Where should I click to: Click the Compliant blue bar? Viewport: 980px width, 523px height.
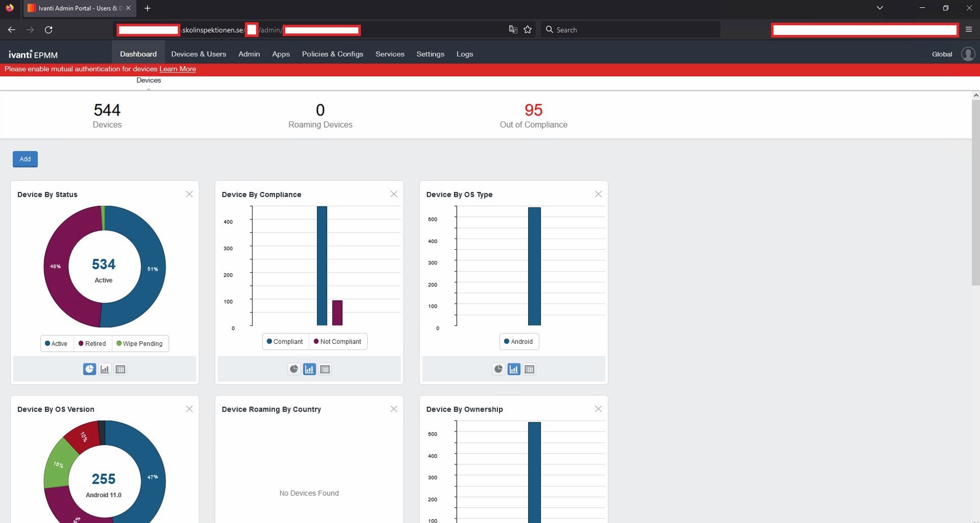322,266
